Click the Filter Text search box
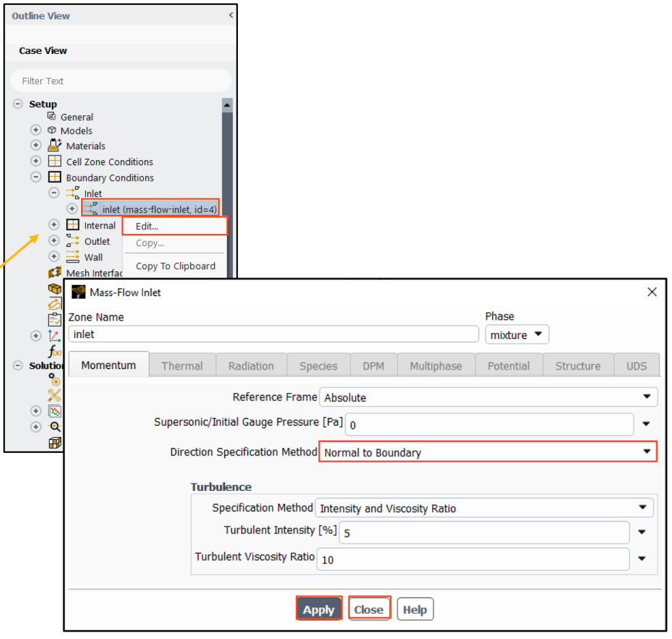672x639 pixels. pos(121,80)
